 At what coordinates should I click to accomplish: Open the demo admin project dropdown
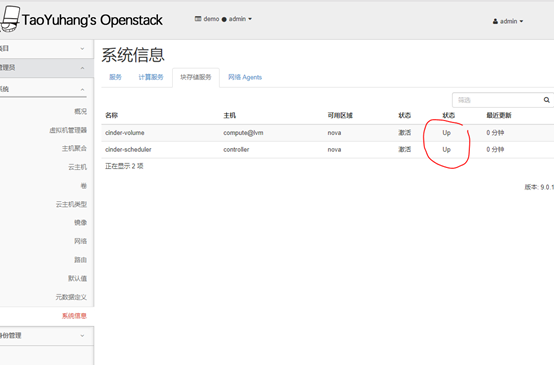223,19
